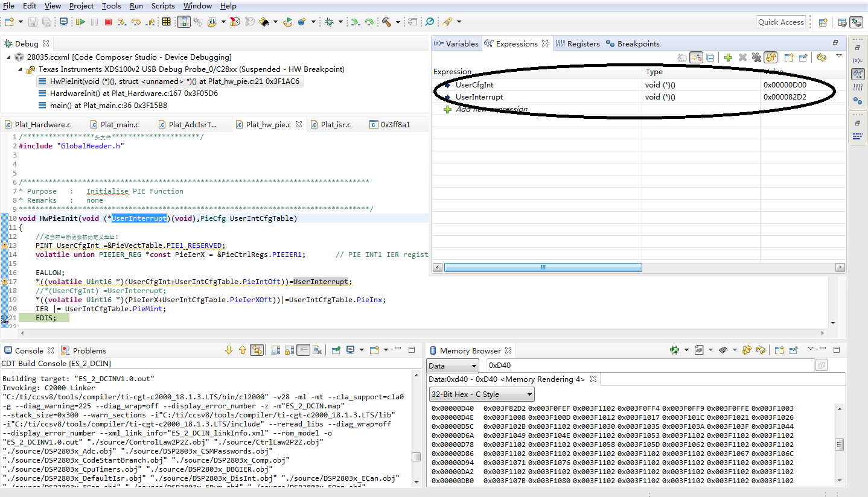Open the Scripts menu
Screen dimensions: 868x497
[x=163, y=6]
